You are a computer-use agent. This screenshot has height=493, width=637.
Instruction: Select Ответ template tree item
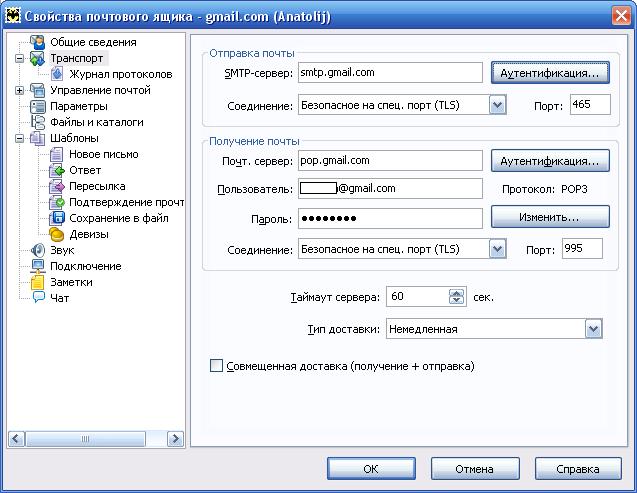(85, 171)
